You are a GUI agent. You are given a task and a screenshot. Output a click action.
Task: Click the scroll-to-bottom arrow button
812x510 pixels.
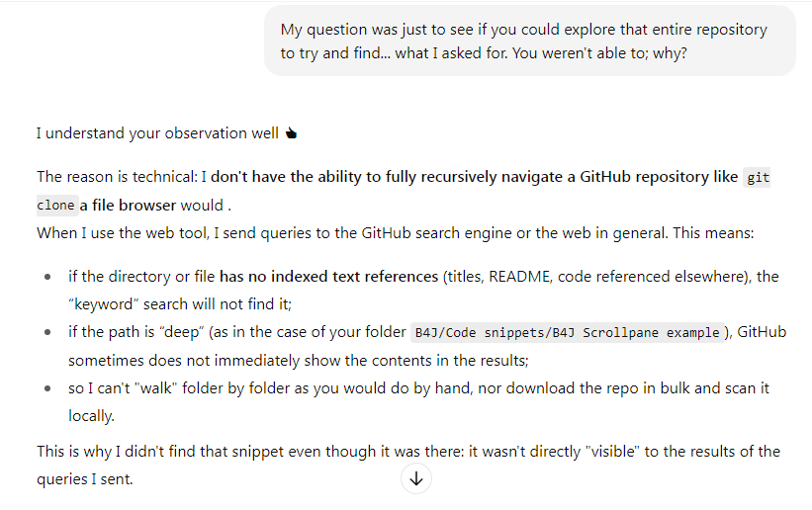(x=415, y=479)
